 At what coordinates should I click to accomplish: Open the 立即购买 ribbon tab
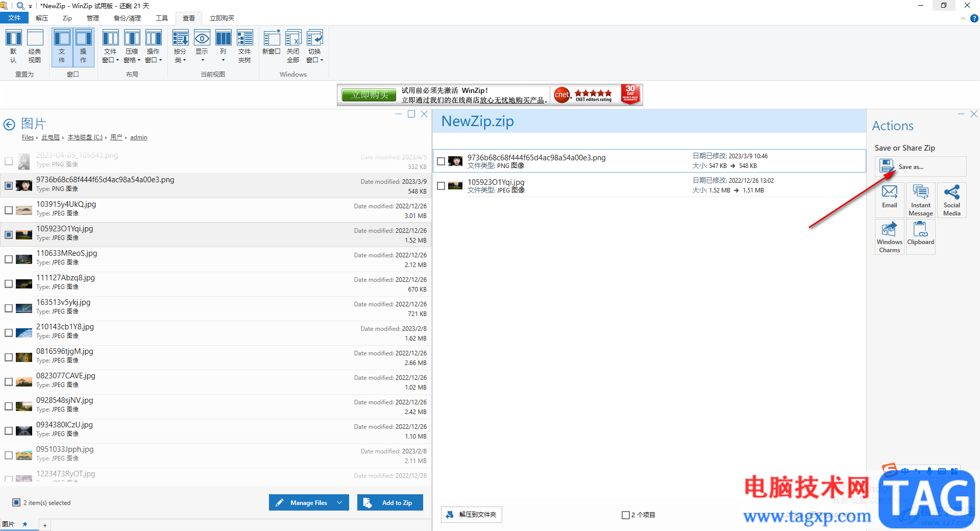pos(222,18)
